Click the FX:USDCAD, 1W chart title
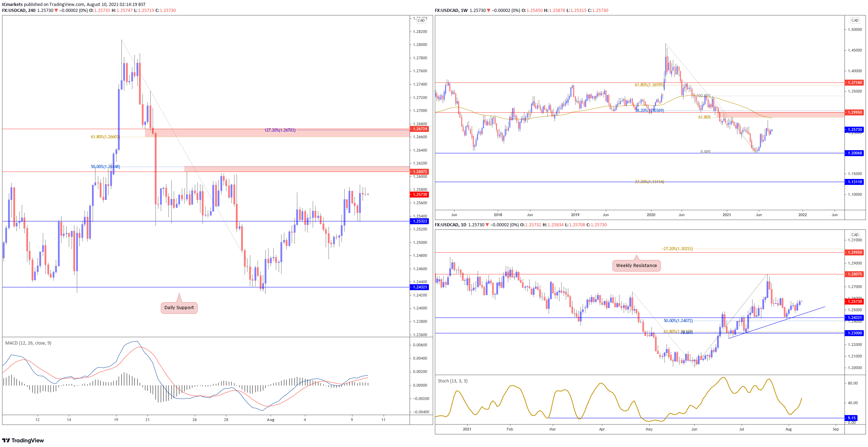Image resolution: width=868 pixels, height=447 pixels. (451, 11)
